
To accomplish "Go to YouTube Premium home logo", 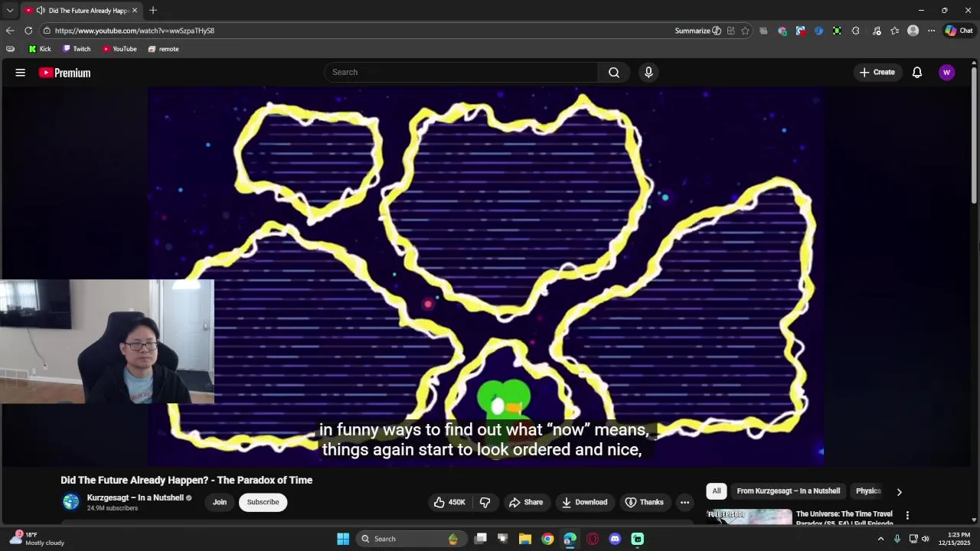I will [65, 73].
